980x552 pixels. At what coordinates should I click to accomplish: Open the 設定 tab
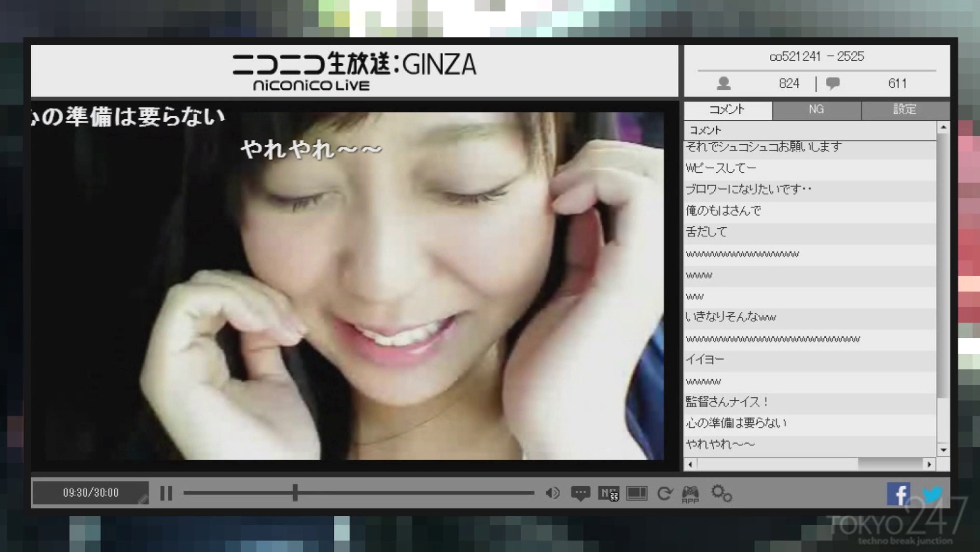[905, 109]
